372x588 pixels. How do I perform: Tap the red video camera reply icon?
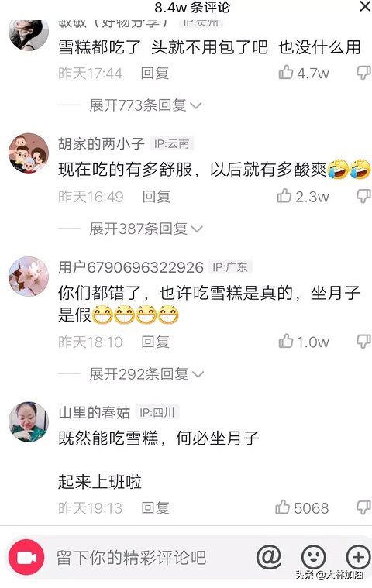(26, 558)
